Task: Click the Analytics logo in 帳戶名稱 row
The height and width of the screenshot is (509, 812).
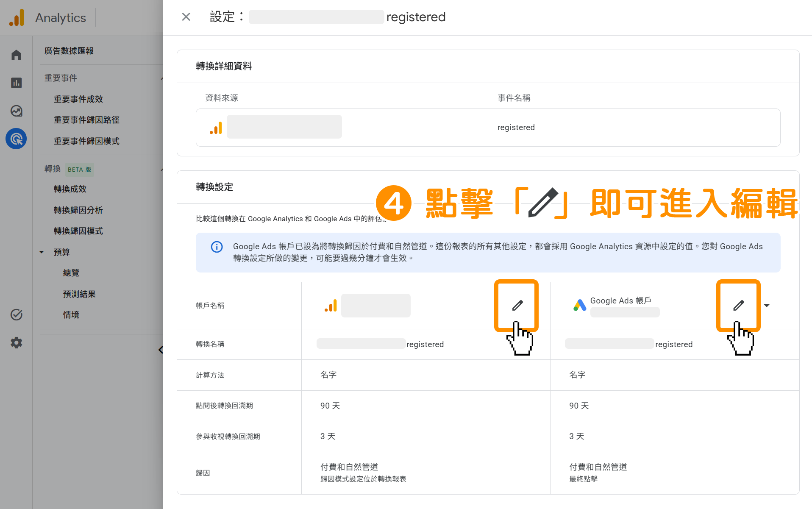Action: pyautogui.click(x=331, y=305)
